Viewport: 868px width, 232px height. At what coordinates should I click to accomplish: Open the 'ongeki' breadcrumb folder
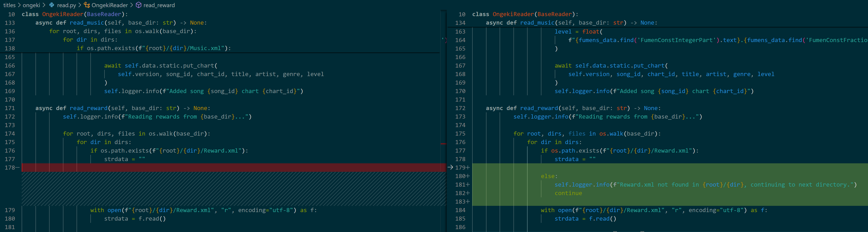31,5
